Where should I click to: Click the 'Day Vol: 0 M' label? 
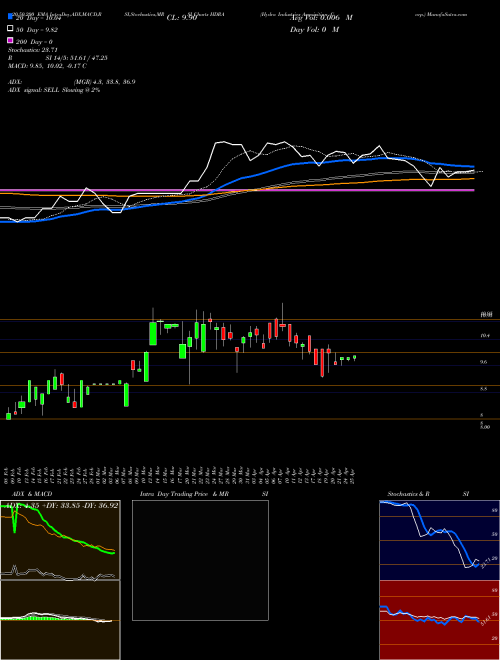(x=314, y=29)
